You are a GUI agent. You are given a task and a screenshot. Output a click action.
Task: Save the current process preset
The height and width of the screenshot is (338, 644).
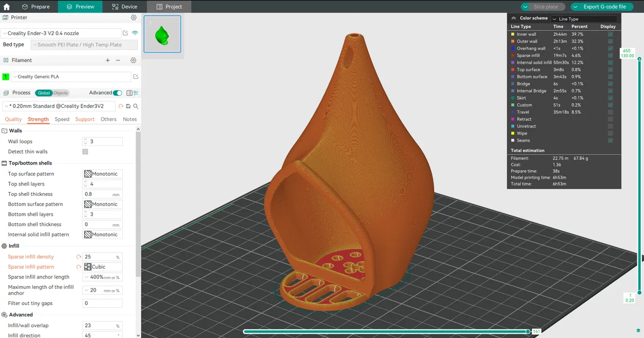coord(128,107)
